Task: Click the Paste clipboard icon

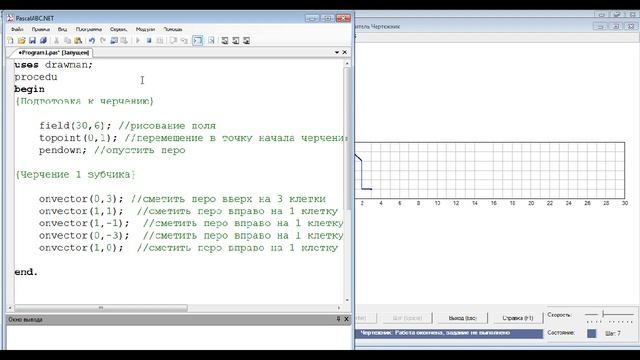Action: click(78, 40)
